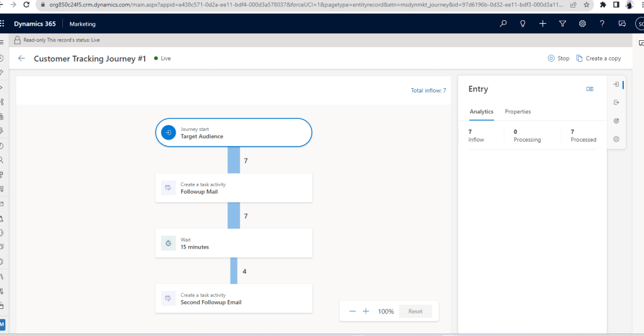Click the search magnifier icon in header

(x=502, y=23)
